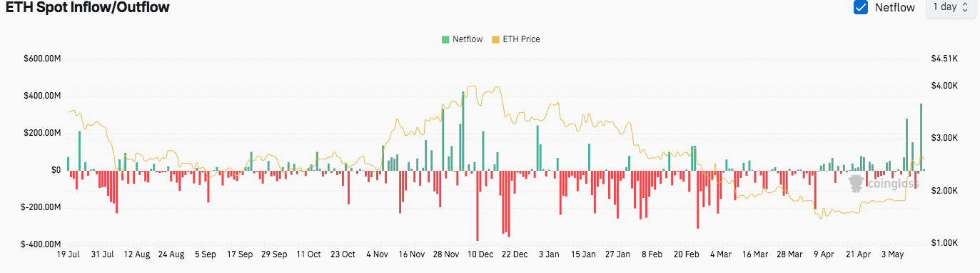The height and width of the screenshot is (273, 980).
Task: Toggle the yellow ETH Price legend swatch
Action: pos(496,39)
